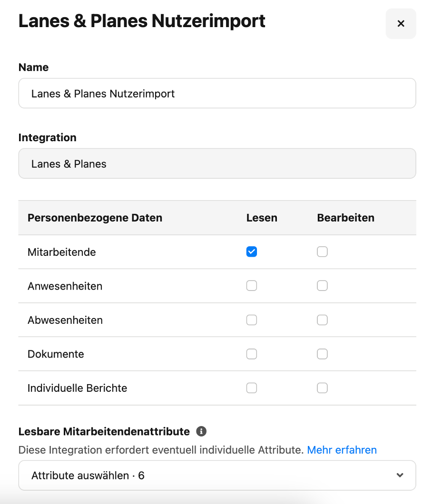Click the Name input field

pos(217,93)
